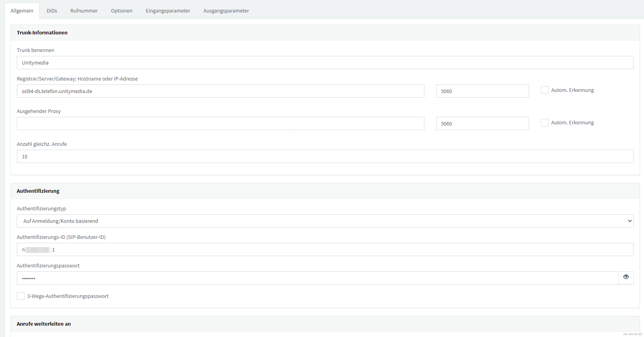Click the Anrufe weiterleiten an section header
Image resolution: width=644 pixels, height=337 pixels.
(44, 324)
